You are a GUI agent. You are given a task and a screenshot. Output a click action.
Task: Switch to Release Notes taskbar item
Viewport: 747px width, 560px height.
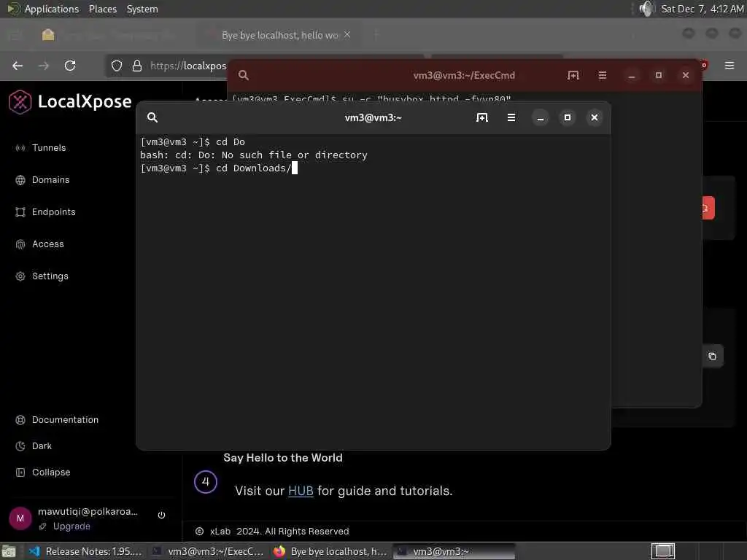click(x=86, y=551)
